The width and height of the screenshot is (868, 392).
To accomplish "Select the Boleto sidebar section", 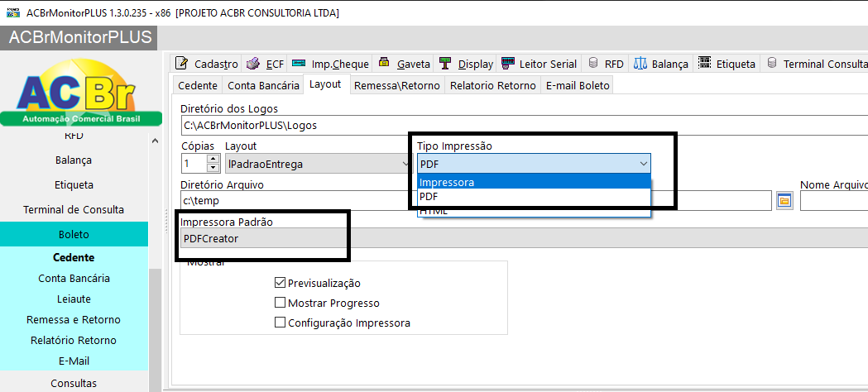I will point(74,234).
